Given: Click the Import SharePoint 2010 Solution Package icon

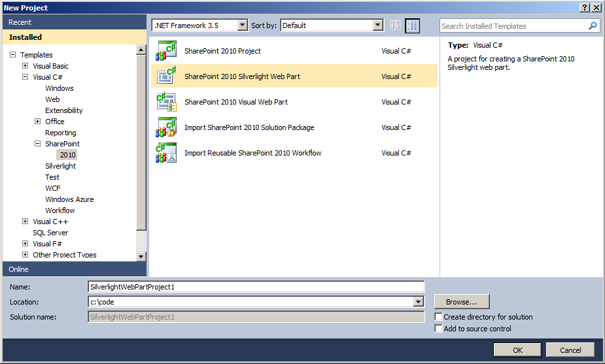Looking at the screenshot, I should click(x=166, y=127).
